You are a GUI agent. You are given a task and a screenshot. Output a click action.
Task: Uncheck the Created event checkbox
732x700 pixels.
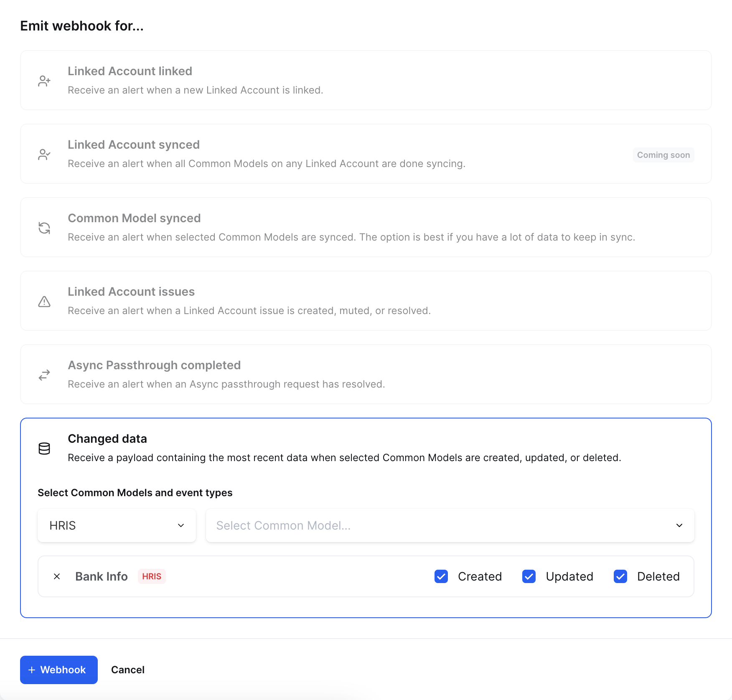441,576
